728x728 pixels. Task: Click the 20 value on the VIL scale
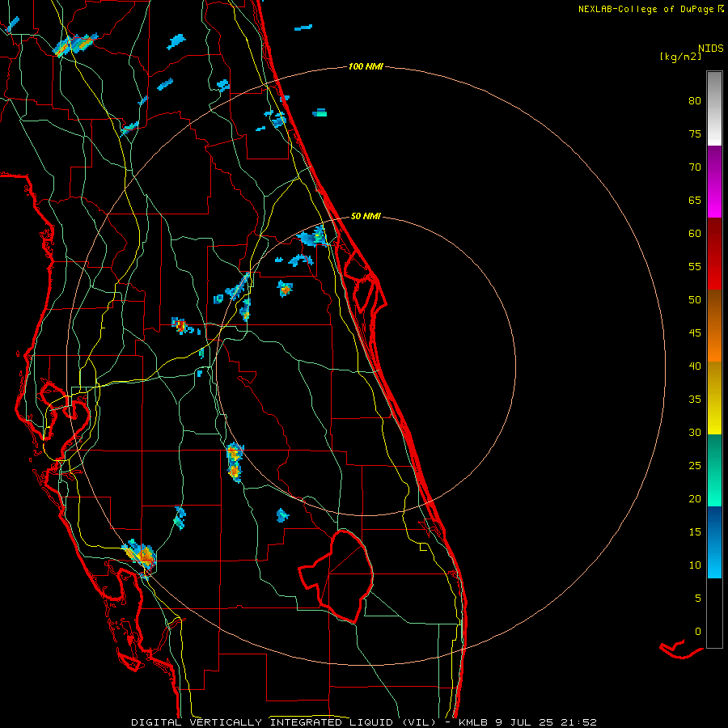pos(695,499)
